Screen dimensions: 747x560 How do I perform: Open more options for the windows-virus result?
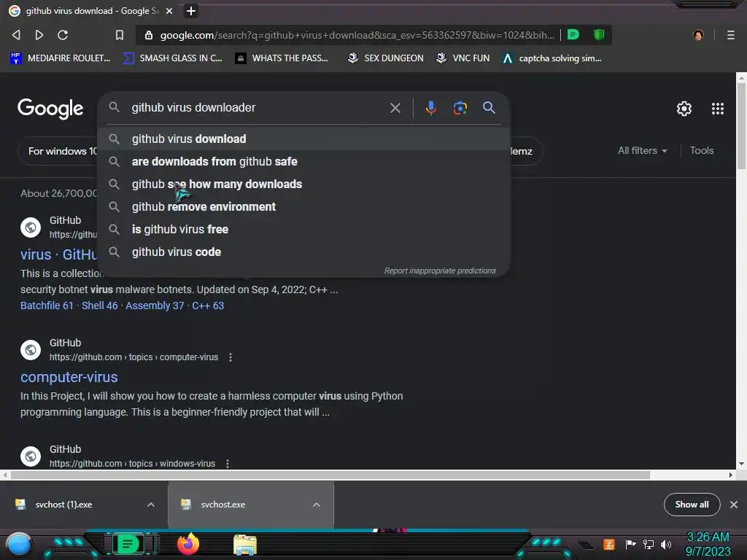228,463
